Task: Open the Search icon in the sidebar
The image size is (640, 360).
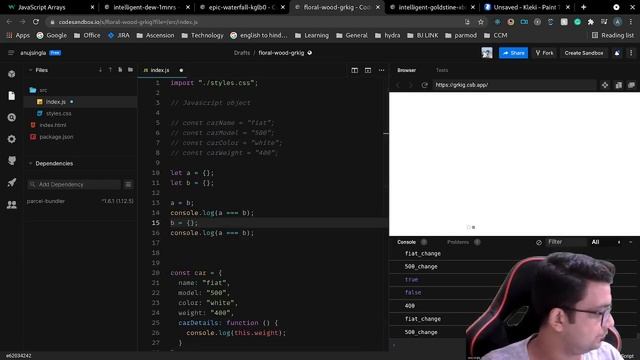Action: 11,118
